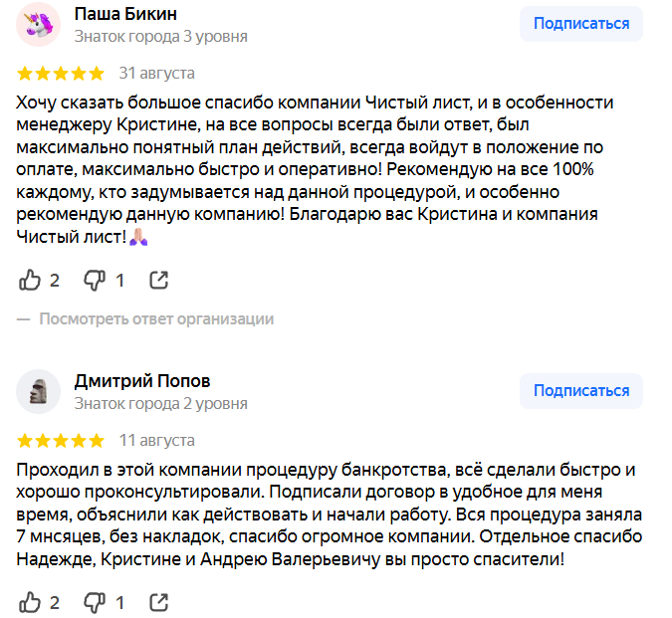
Task: Like Дмитрий Попов's review with thumbs up
Action: coord(30,601)
